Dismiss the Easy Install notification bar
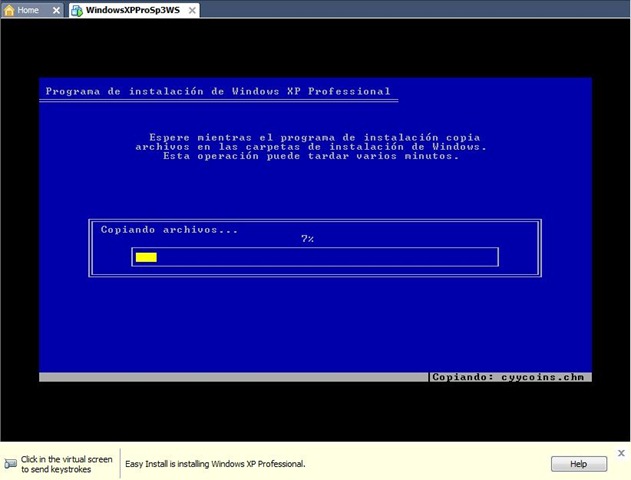The width and height of the screenshot is (631, 480). click(x=621, y=453)
